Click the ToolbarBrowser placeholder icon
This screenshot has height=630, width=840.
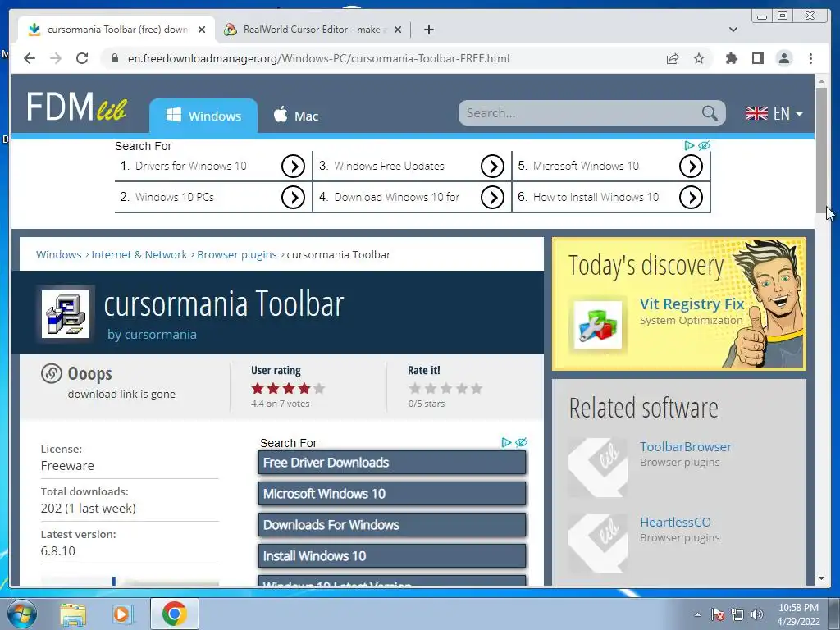[x=598, y=468]
